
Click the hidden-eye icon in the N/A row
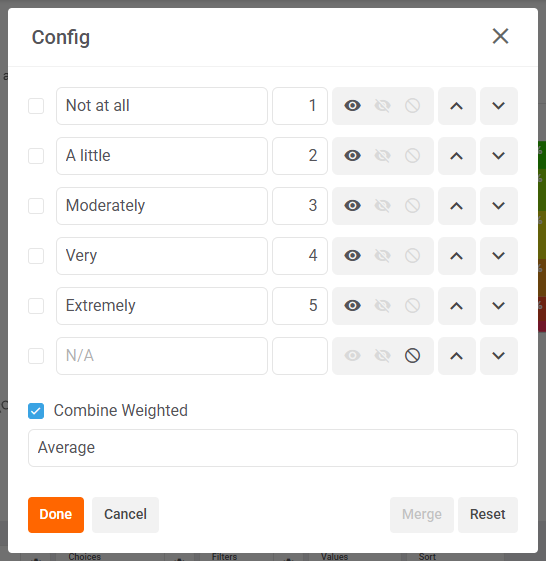point(382,356)
